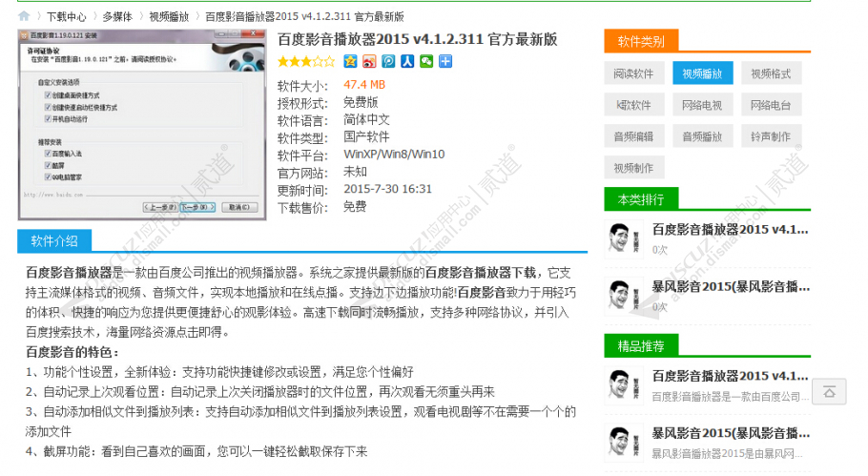Share to Qzone via the yellow star icon
This screenshot has height=476, width=868.
tap(350, 61)
